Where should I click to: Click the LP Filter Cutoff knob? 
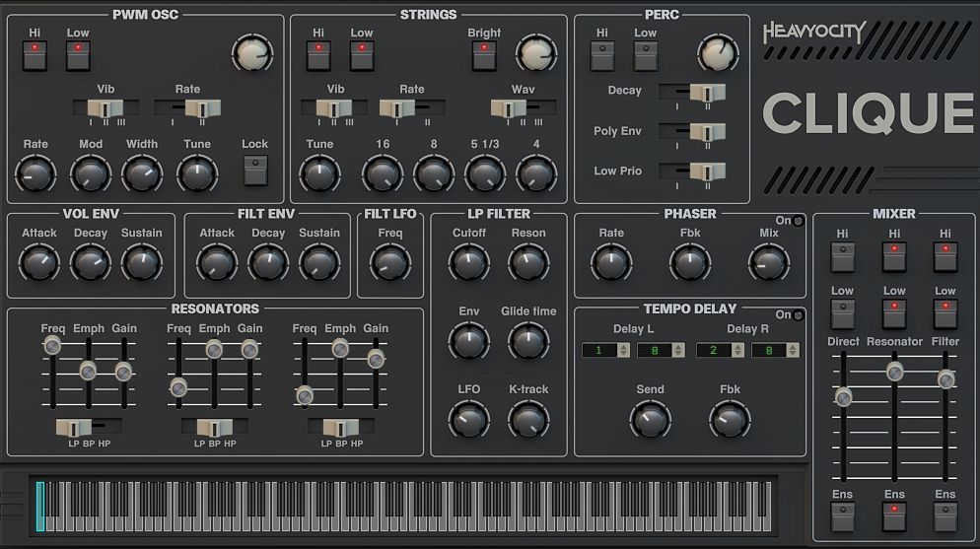pyautogui.click(x=468, y=263)
